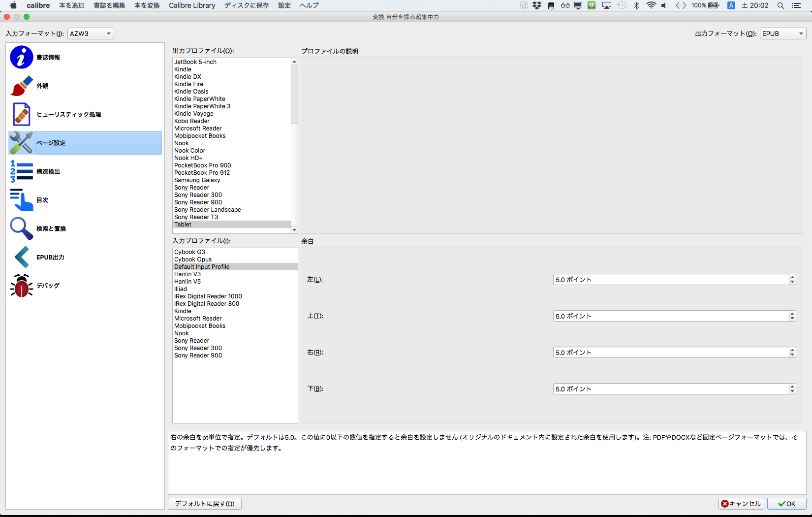The image size is (812, 517).
Task: Click the デフォルトに戻す button
Action: coord(205,504)
